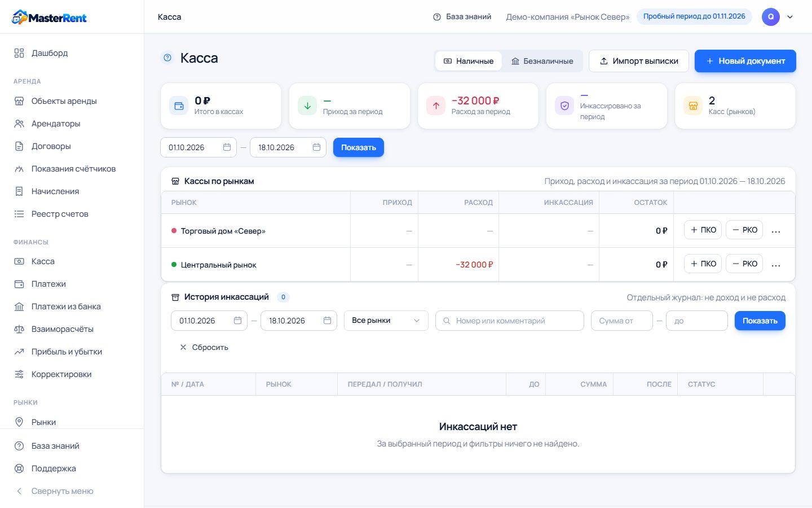Focus the Номер или комментарий search field
The width and height of the screenshot is (812, 508).
(510, 321)
